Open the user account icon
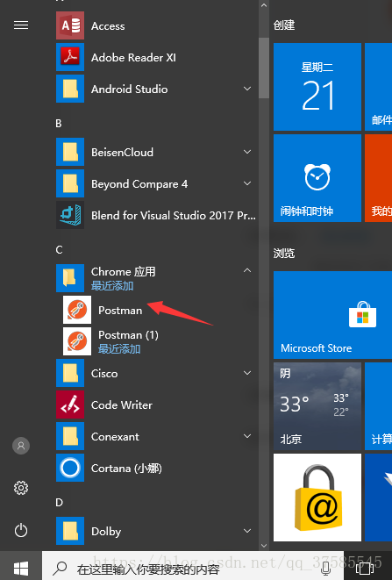The image size is (392, 580). [21, 446]
